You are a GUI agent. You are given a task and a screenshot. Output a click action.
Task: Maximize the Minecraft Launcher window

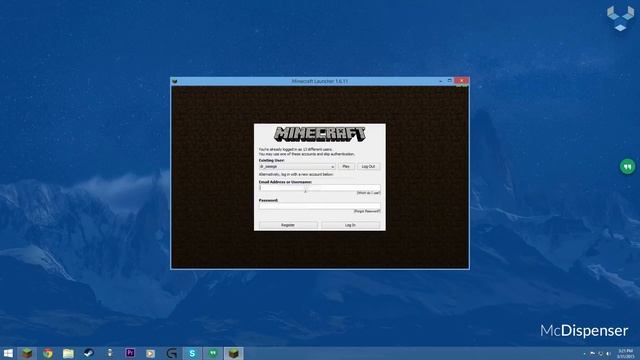coord(449,81)
